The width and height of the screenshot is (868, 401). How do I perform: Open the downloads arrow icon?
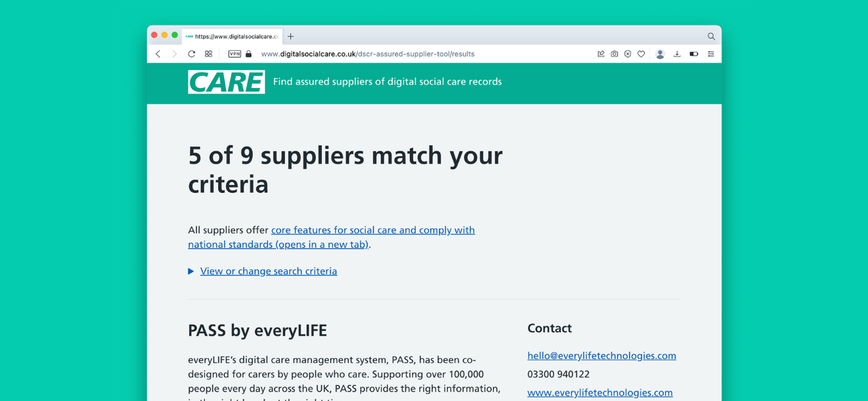coord(677,54)
